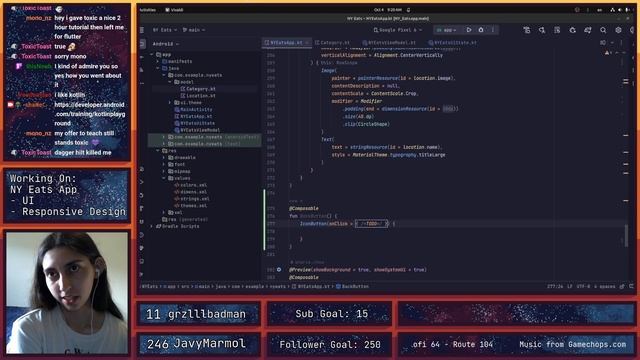
Task: Select Category.kt in the project tree
Action: pos(198,89)
